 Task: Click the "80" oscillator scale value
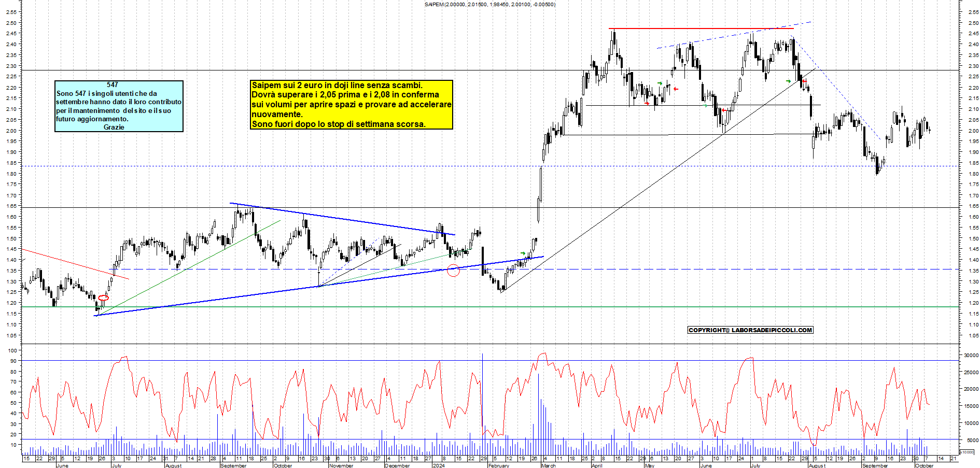pos(13,372)
